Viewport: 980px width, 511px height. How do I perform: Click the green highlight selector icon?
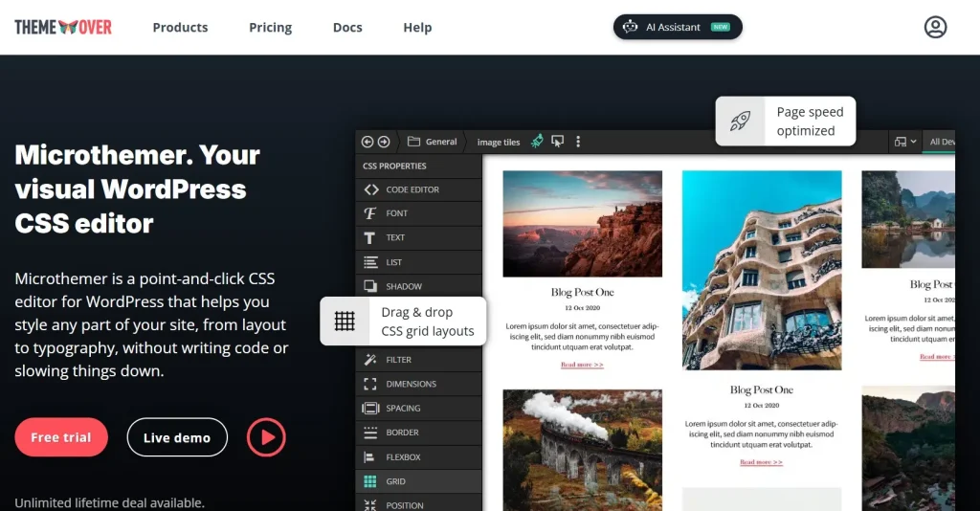click(x=537, y=142)
